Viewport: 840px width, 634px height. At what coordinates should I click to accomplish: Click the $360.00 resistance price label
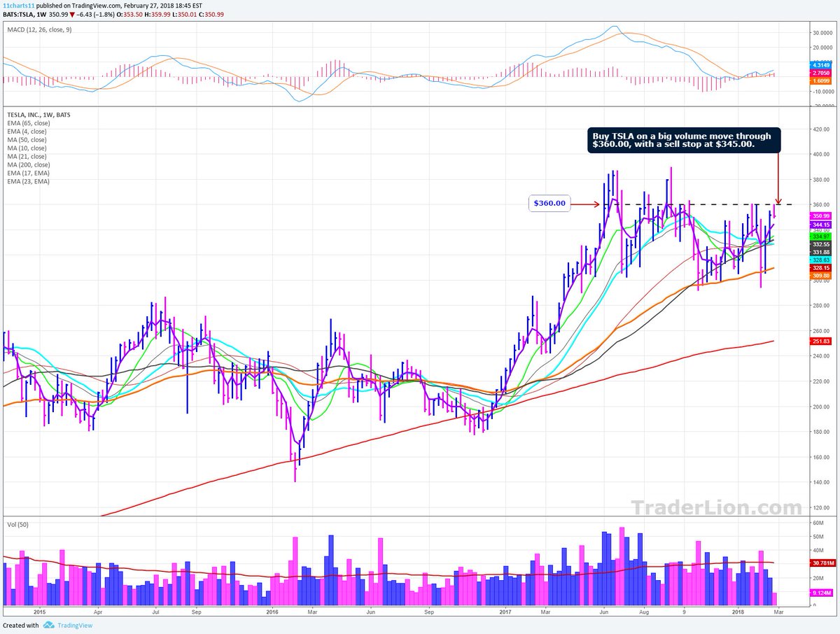[x=549, y=204]
